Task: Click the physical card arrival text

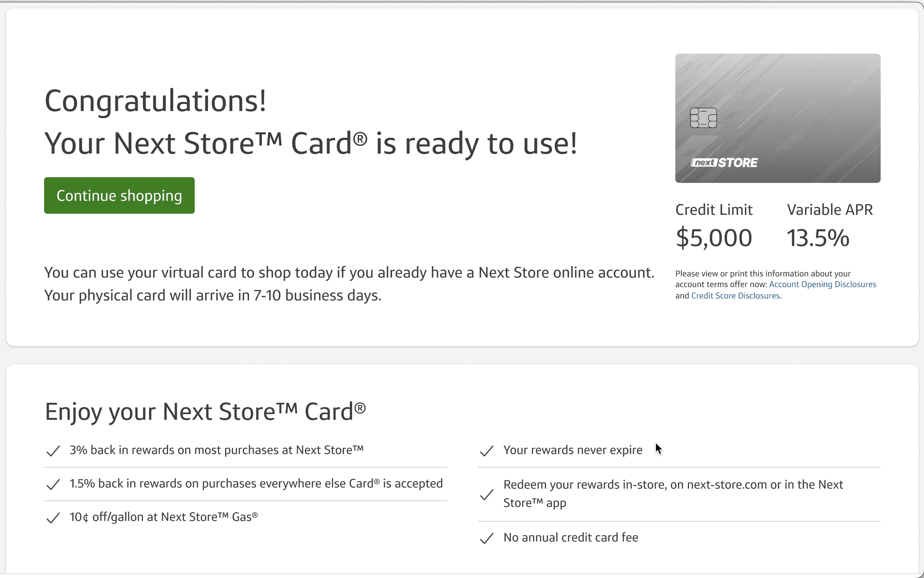Action: [x=213, y=295]
